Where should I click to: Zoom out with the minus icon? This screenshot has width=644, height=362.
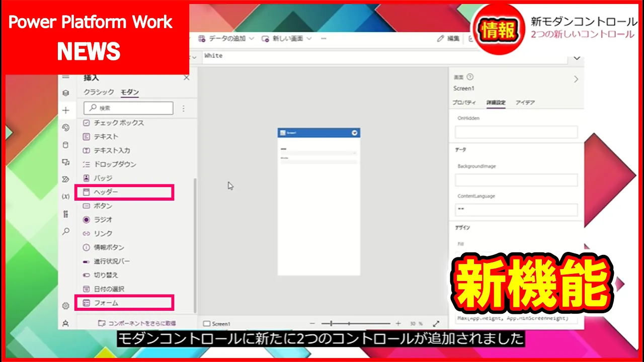[312, 323]
